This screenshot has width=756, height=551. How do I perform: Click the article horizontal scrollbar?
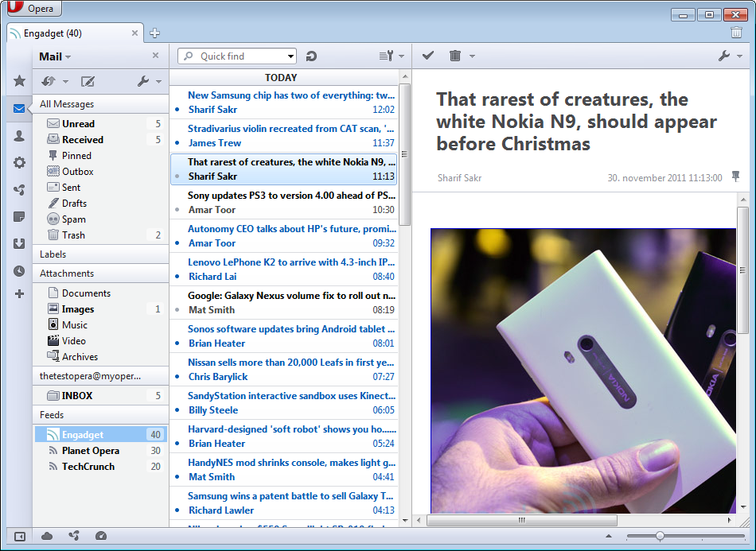(x=522, y=520)
